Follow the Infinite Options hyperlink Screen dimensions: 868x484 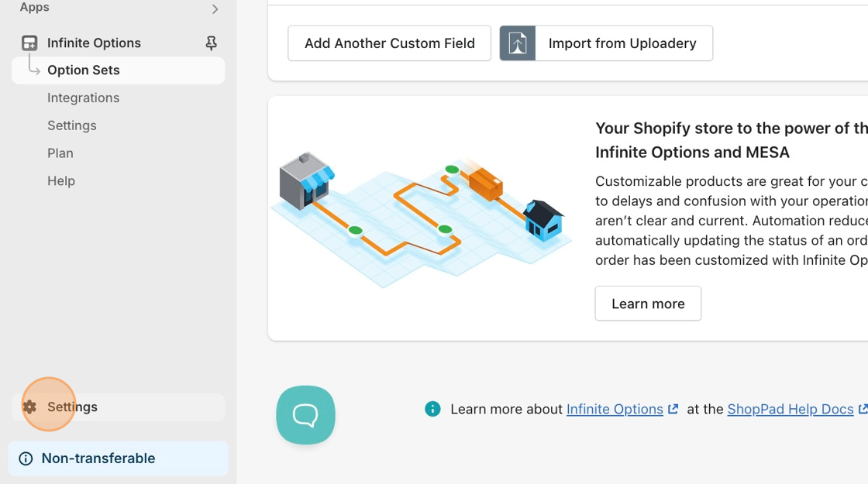coord(615,409)
